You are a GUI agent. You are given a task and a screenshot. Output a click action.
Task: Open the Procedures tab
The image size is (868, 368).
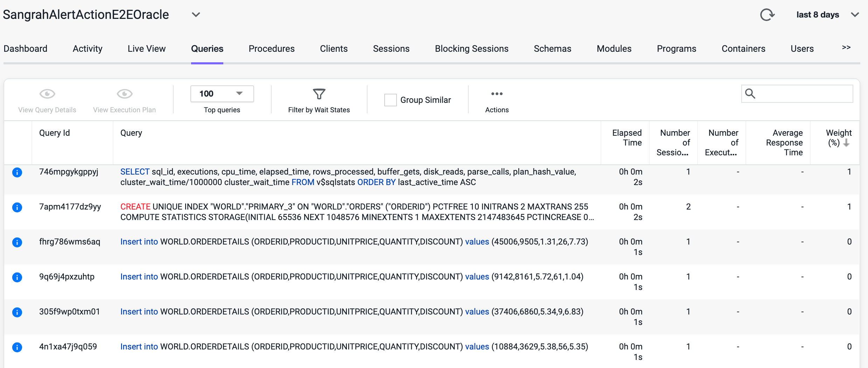pos(272,49)
